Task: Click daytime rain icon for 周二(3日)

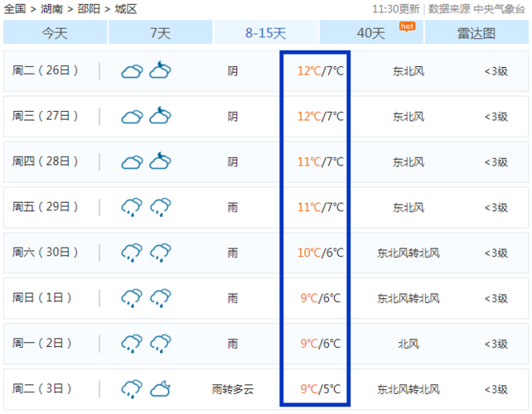Action: click(132, 389)
